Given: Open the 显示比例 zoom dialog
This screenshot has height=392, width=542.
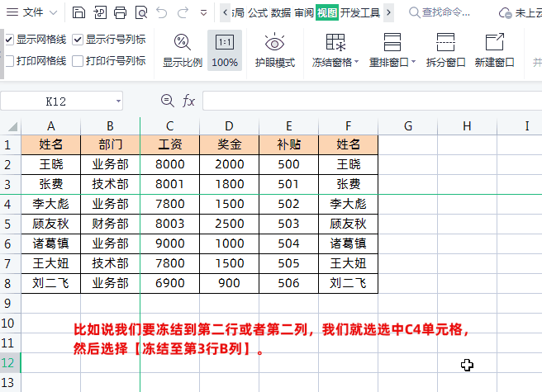Looking at the screenshot, I should click(x=182, y=50).
